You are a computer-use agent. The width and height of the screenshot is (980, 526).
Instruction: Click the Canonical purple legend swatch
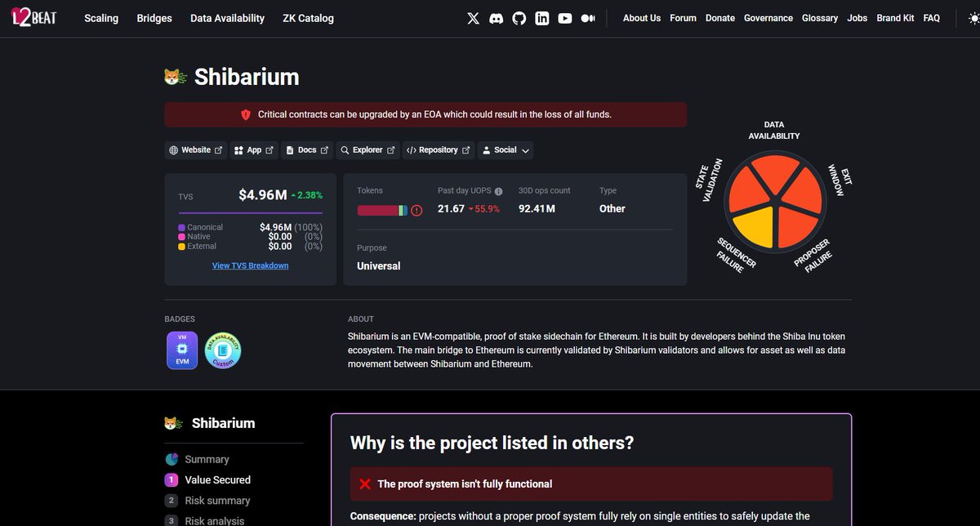tap(181, 227)
